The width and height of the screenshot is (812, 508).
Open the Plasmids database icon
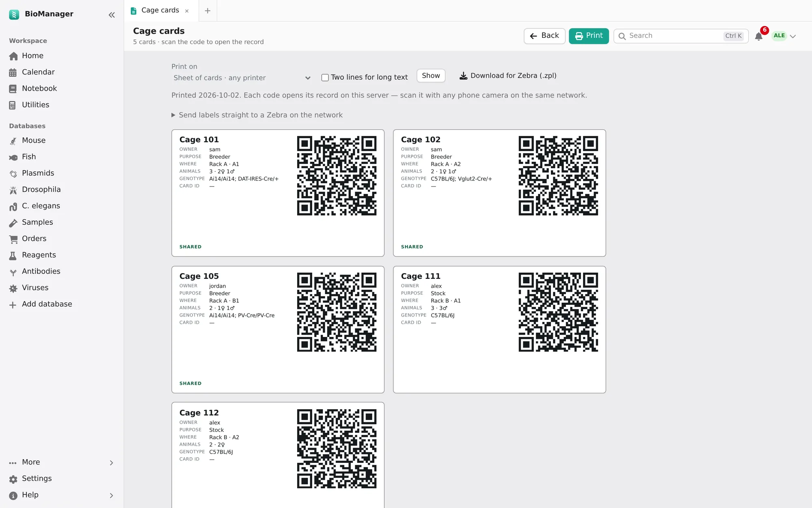[x=13, y=174]
